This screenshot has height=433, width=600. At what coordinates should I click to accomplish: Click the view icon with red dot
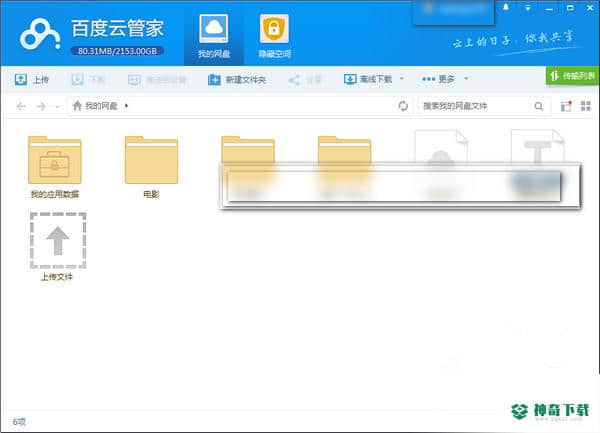pos(566,106)
